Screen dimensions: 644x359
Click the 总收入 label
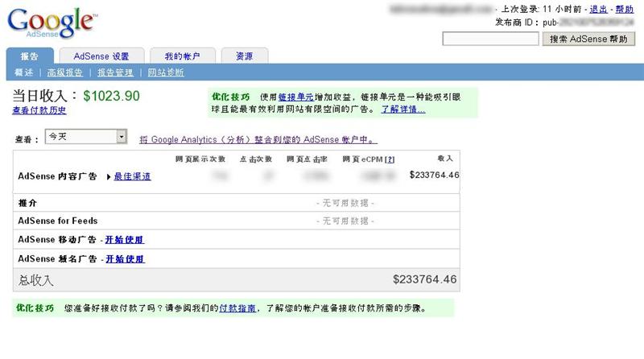click(x=36, y=280)
